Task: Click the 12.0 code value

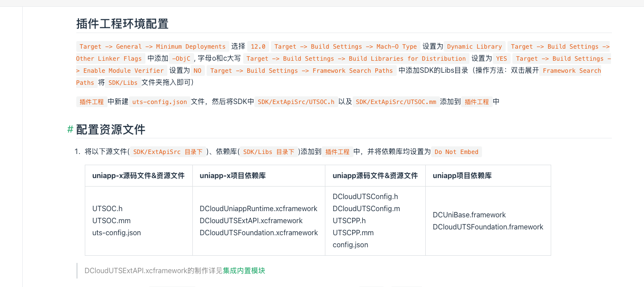Action: pos(258,46)
